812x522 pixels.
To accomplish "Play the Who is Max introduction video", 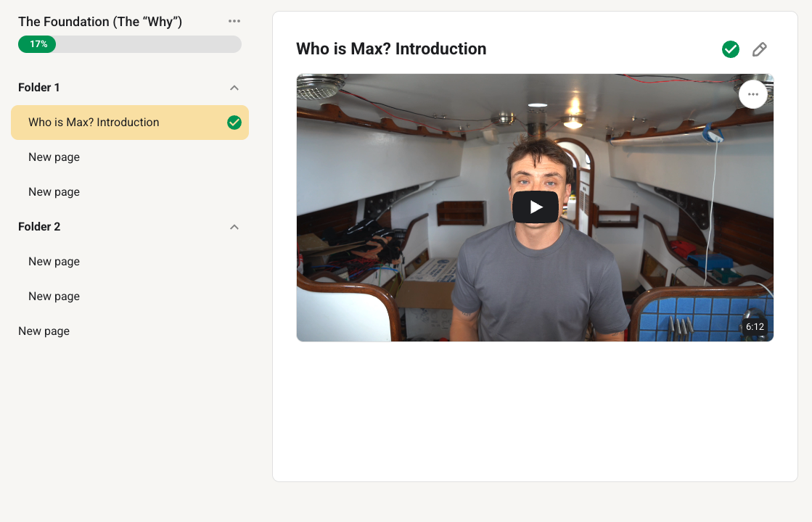I will (x=536, y=207).
